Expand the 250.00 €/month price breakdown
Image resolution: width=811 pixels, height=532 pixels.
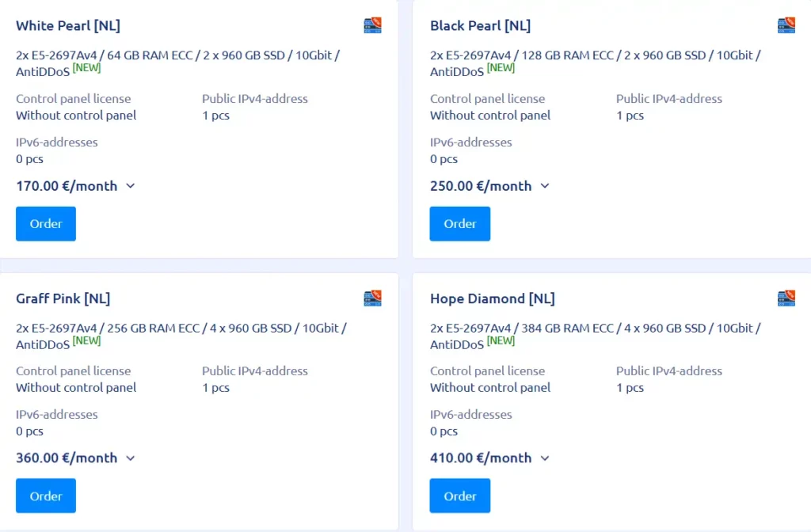point(544,187)
